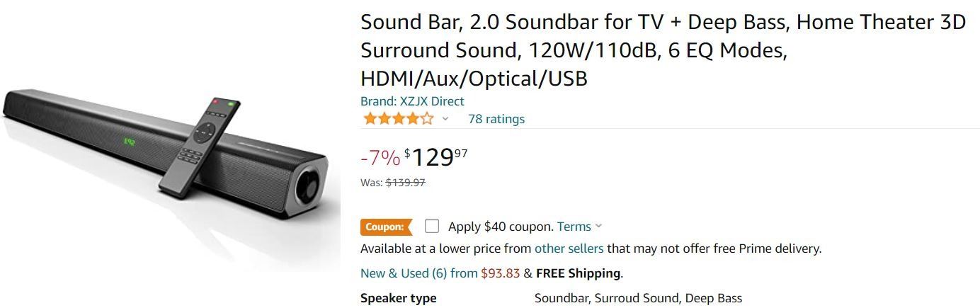Check the $40 coupon checkbox
Viewport: 980px width, 308px height.
click(x=432, y=227)
